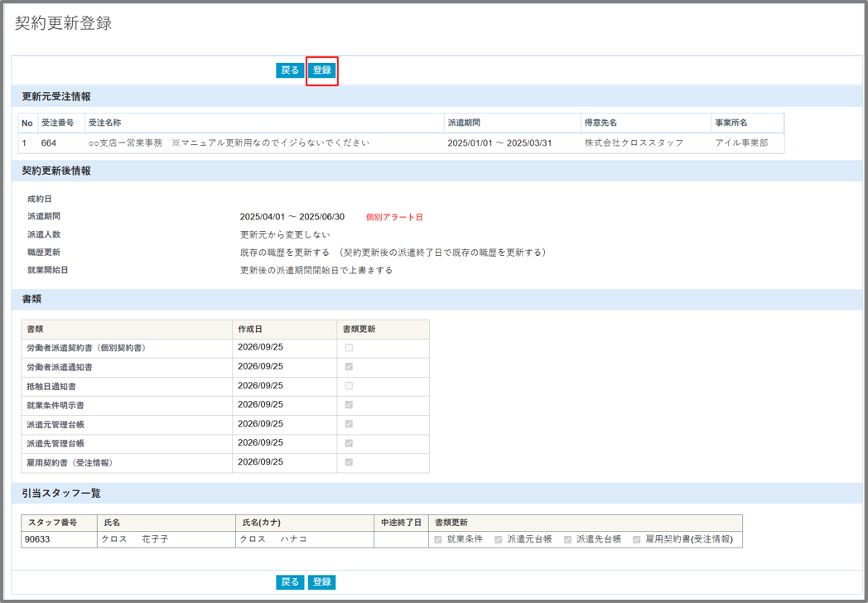Toggle checkbox for 就業条件明示書
Viewport: 868px width, 603px height.
tap(349, 405)
